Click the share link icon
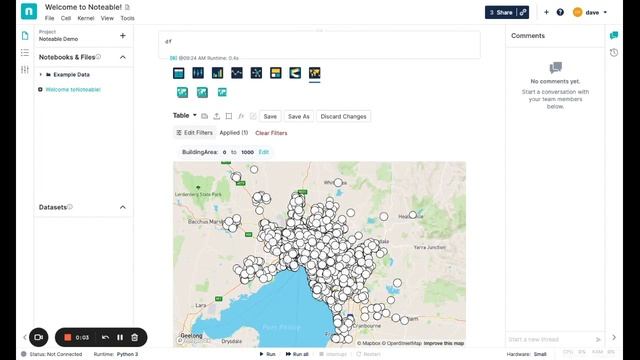Screen dimensions: 640x360 tap(523, 12)
